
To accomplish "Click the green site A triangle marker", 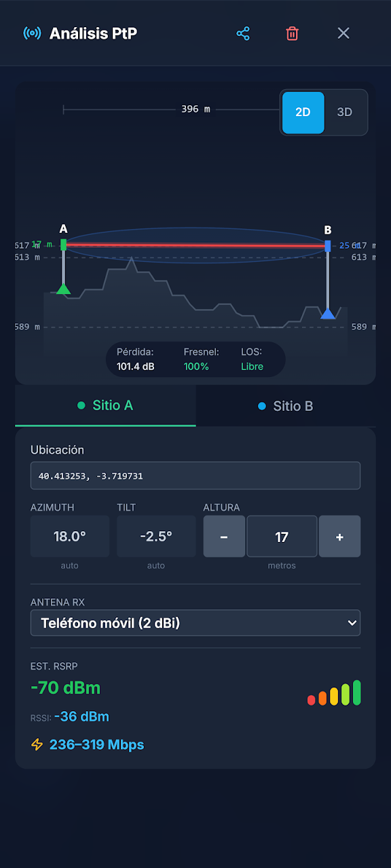I will [63, 289].
